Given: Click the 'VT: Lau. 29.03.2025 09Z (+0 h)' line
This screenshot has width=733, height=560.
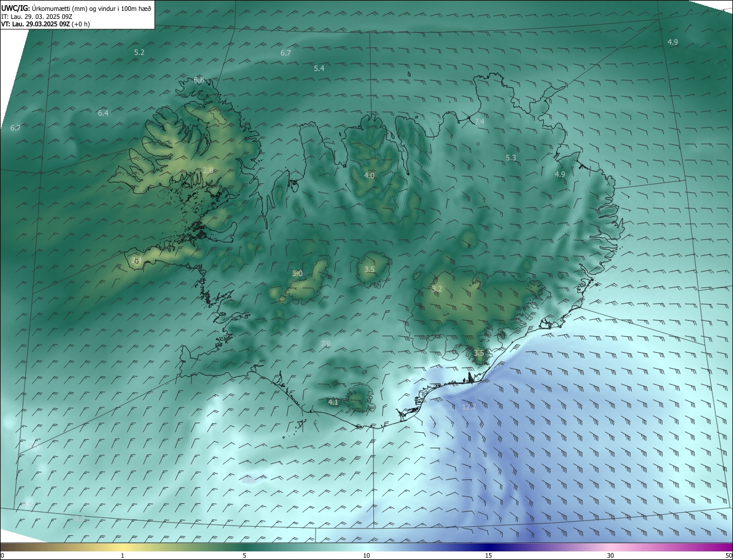Looking at the screenshot, I should coord(45,24).
